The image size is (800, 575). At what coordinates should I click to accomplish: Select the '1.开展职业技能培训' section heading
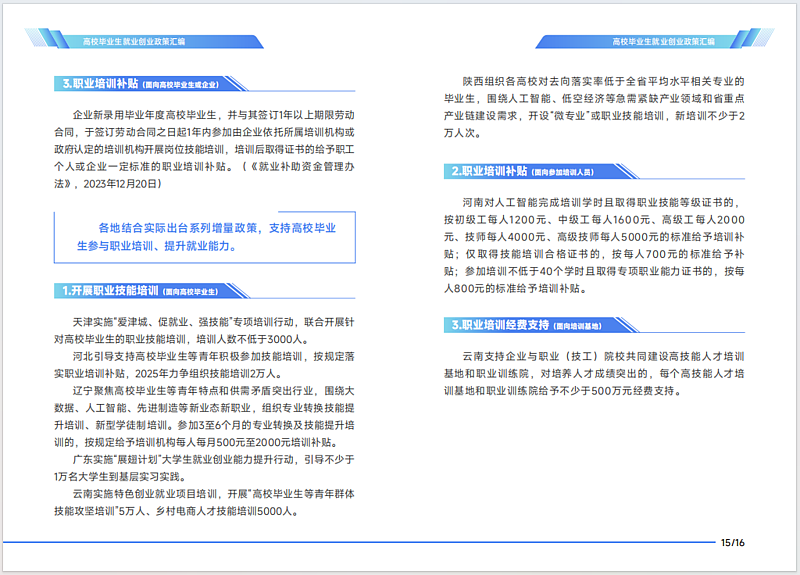pyautogui.click(x=108, y=291)
